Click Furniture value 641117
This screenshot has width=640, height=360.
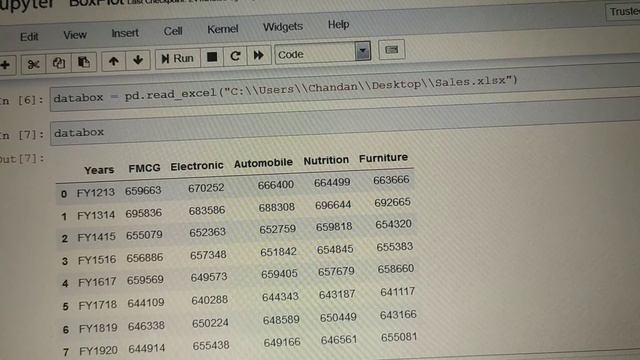[x=398, y=292]
